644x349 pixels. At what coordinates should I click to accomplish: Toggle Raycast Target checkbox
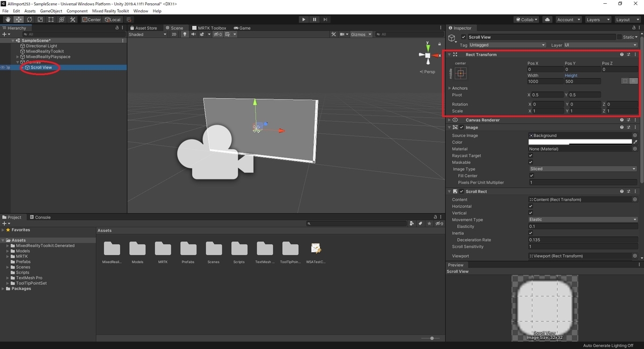pyautogui.click(x=531, y=156)
